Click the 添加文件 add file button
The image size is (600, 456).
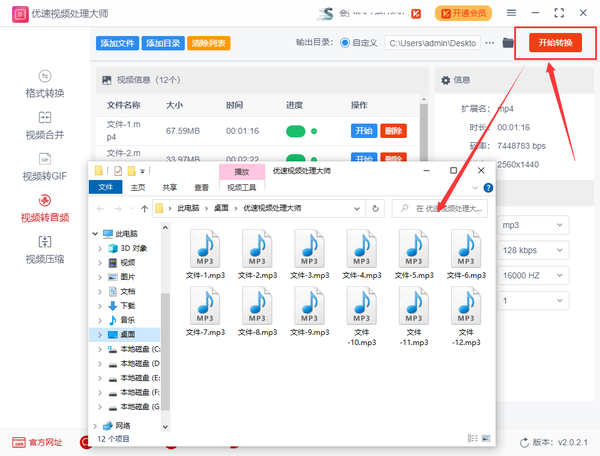pyautogui.click(x=117, y=43)
